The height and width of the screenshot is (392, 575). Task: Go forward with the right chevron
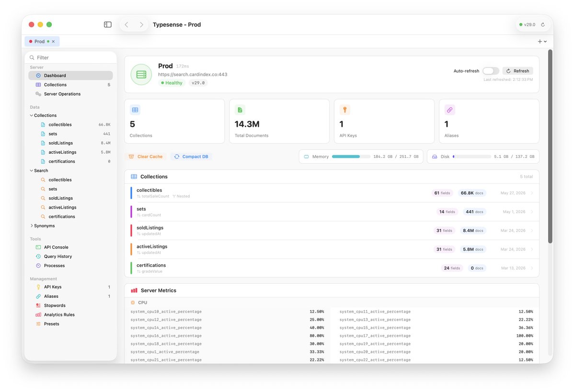tap(141, 24)
